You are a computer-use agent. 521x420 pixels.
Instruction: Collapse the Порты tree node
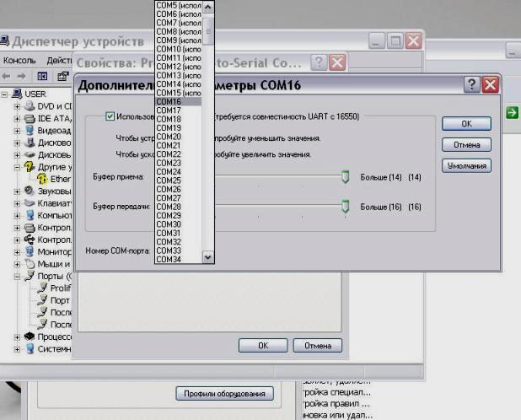17,277
